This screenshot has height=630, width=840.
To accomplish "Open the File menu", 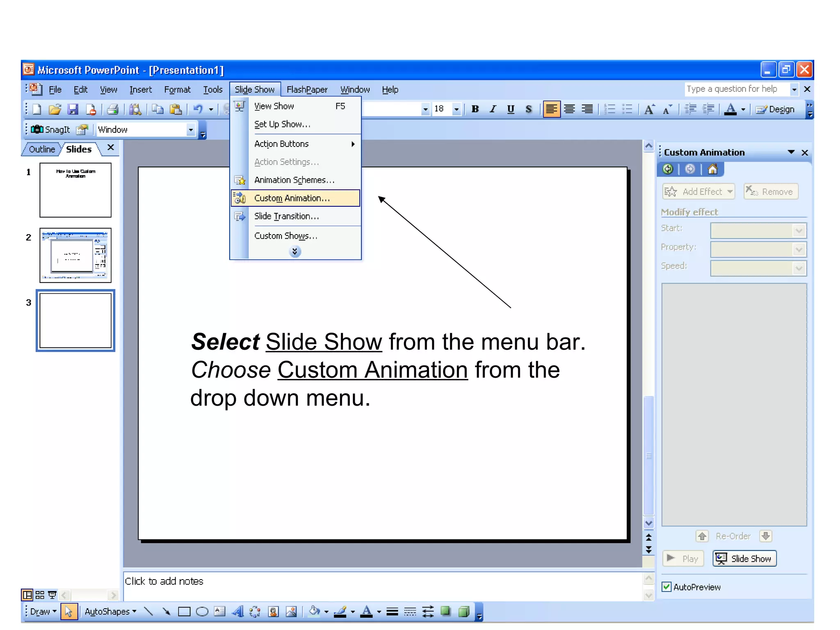I will (x=55, y=89).
